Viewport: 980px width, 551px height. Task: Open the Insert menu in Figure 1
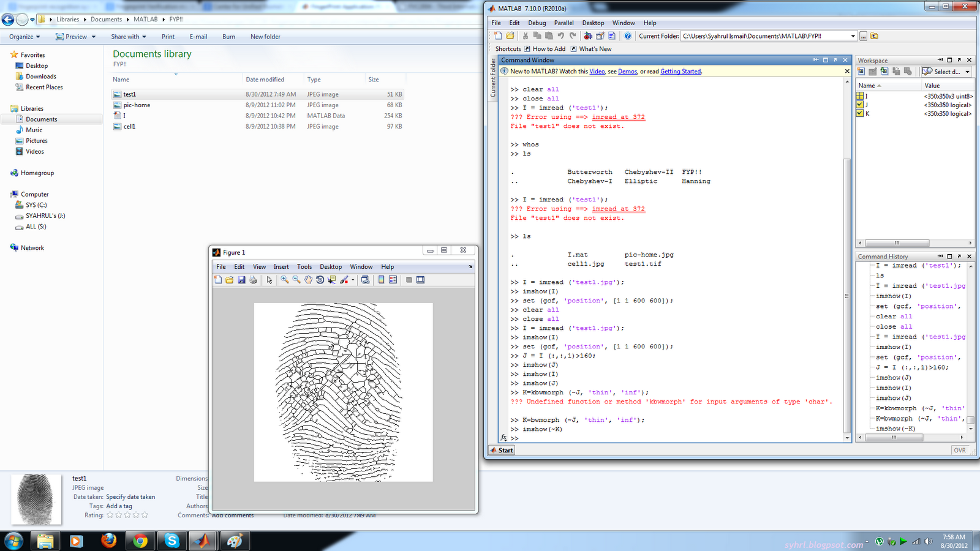pos(281,266)
